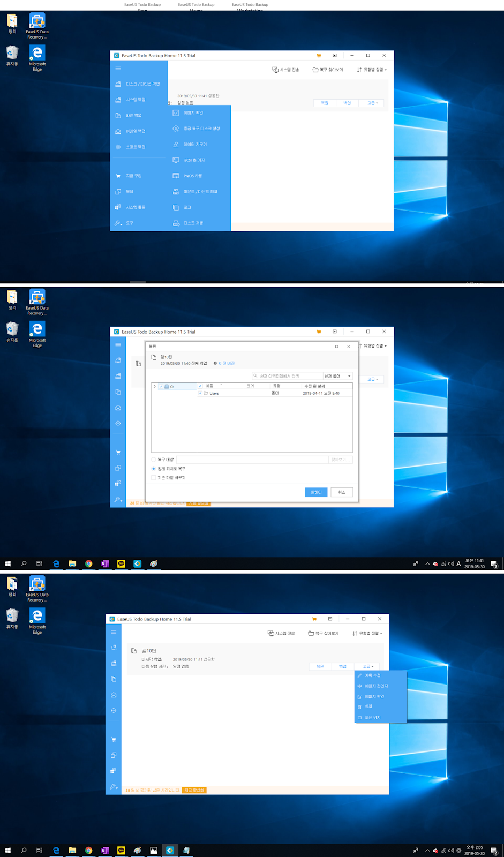Viewport: 504px width, 857px height.
Task: Click iSCSI 초기자 monitor icon
Action: (x=176, y=160)
